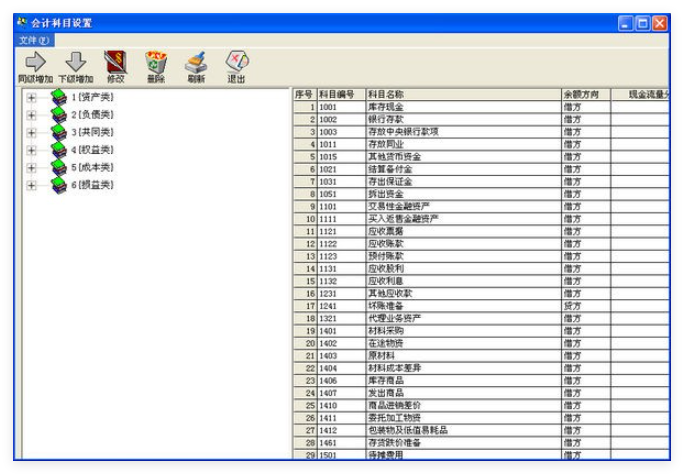Viewport: 684px width, 474px height.
Task: Select the 交易性金融资产 cell
Action: (463, 207)
